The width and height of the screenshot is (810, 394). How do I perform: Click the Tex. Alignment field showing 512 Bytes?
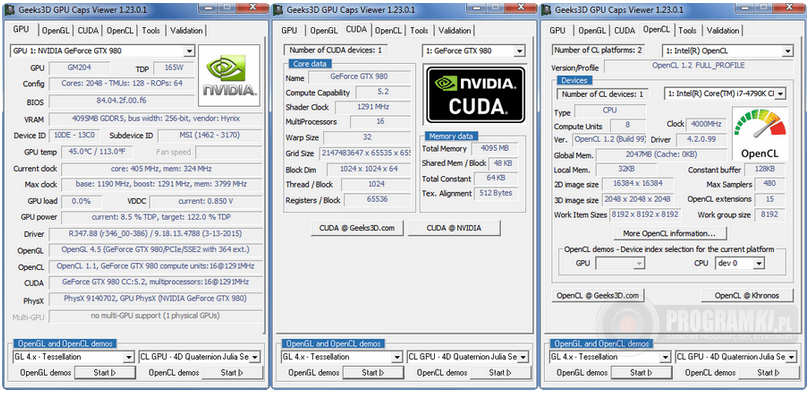click(495, 193)
